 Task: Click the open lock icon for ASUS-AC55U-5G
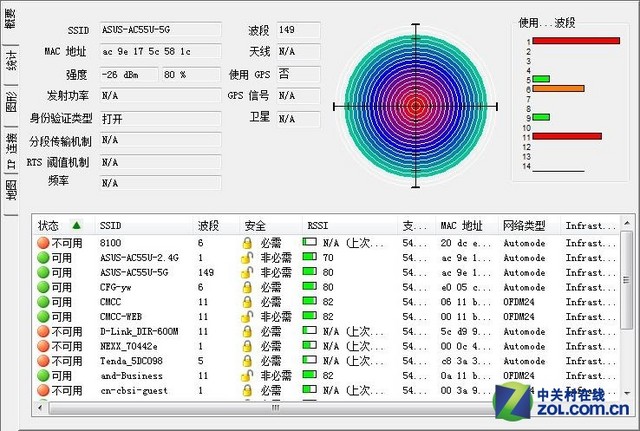point(247,273)
